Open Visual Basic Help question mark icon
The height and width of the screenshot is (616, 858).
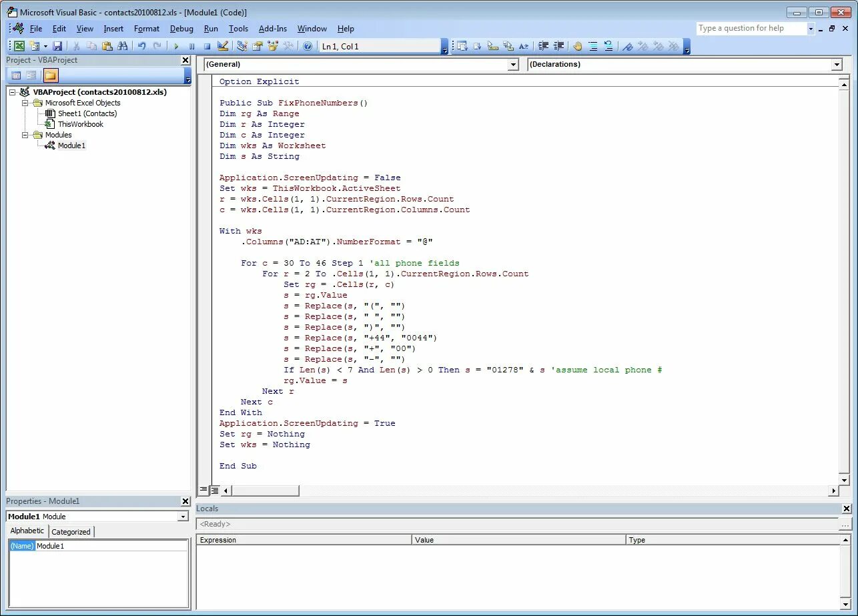coord(308,46)
